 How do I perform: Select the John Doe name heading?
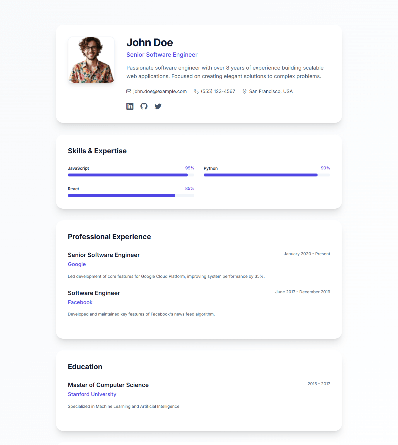tap(150, 43)
